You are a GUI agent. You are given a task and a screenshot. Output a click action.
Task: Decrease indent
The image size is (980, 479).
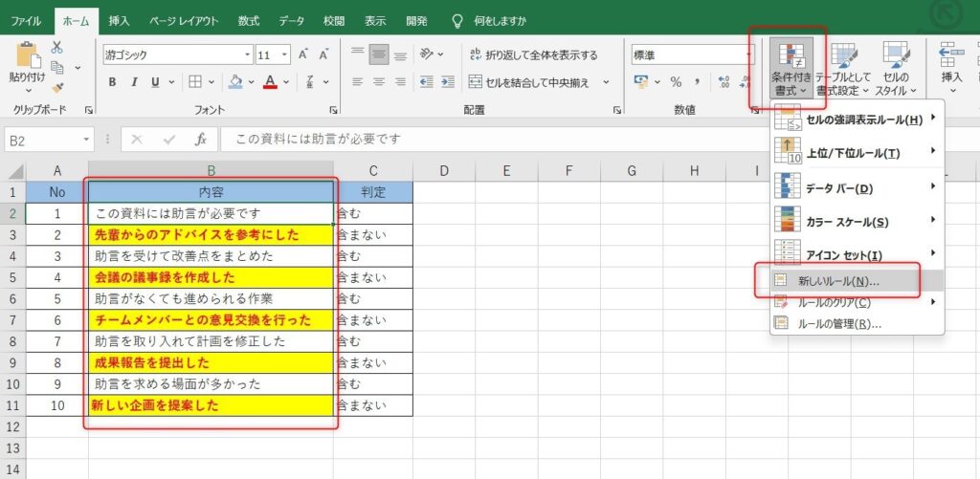(x=427, y=82)
